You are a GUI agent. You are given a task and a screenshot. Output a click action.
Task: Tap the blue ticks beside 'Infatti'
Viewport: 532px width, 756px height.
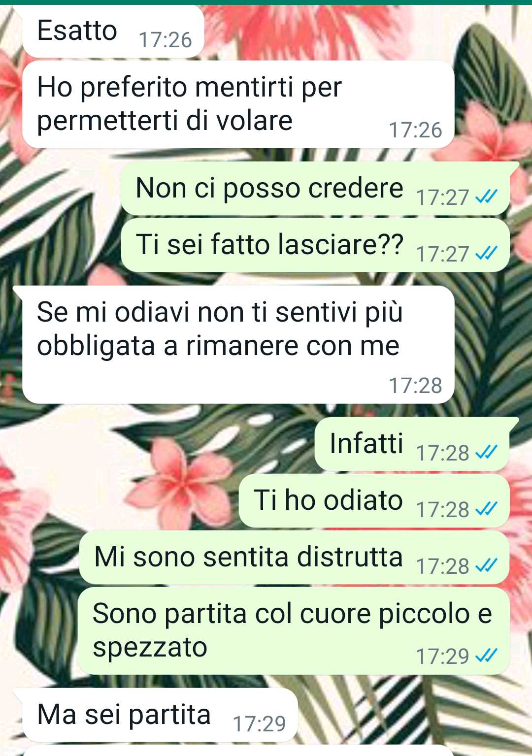tap(486, 452)
